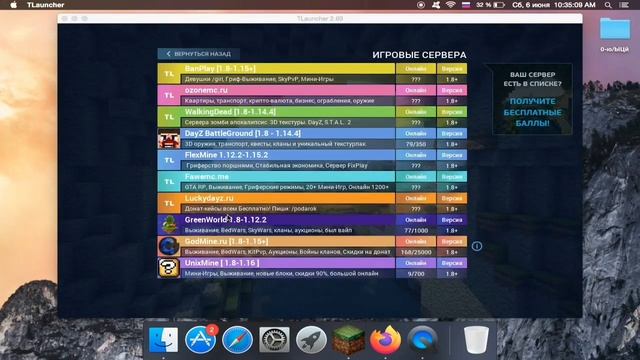The image size is (640, 360).
Task: Open Launchpad rocket icon in dock
Action: coord(311,340)
